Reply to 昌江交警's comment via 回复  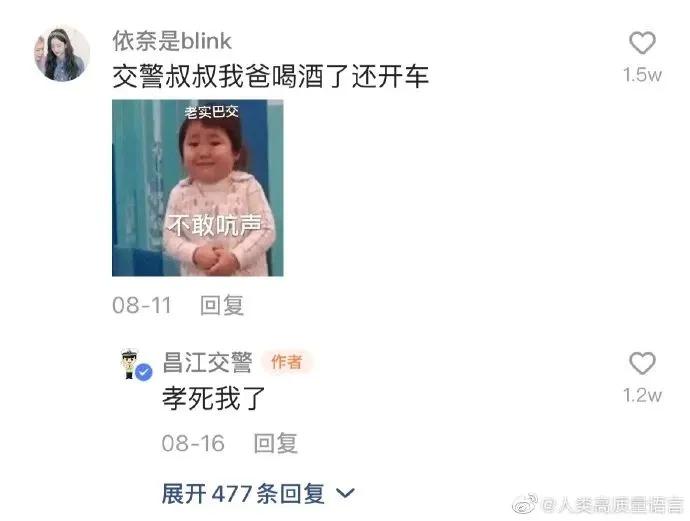point(275,443)
